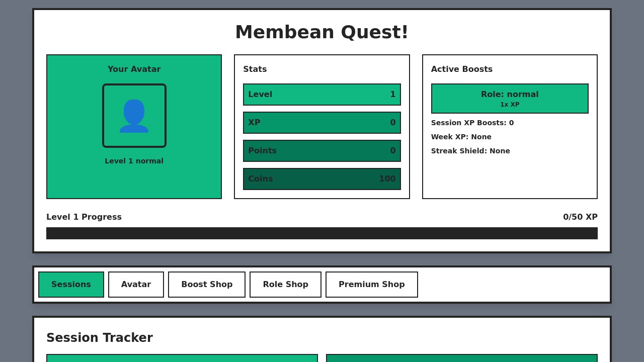Go to the Role Shop tab
The height and width of the screenshot is (362, 644).
(285, 285)
